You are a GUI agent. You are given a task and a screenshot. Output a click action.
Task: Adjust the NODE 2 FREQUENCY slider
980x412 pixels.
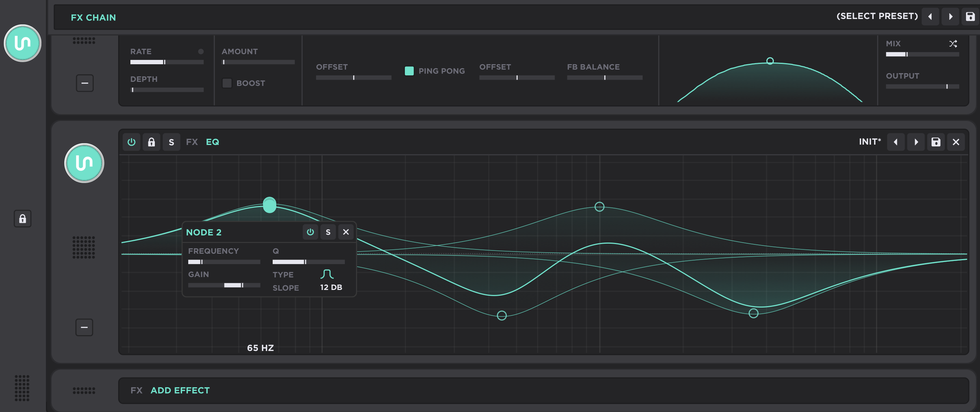pos(224,262)
